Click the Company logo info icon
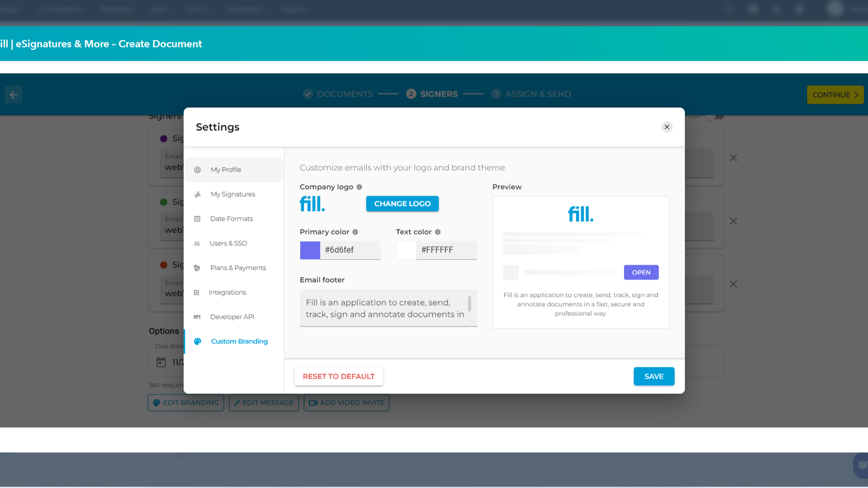 (x=359, y=187)
